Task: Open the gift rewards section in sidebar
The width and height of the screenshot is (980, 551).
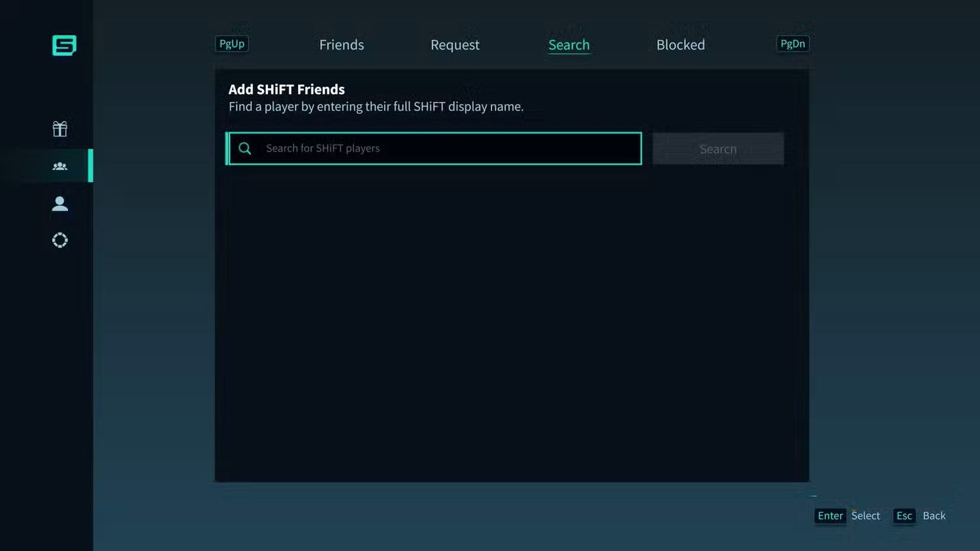Action: coord(60,129)
